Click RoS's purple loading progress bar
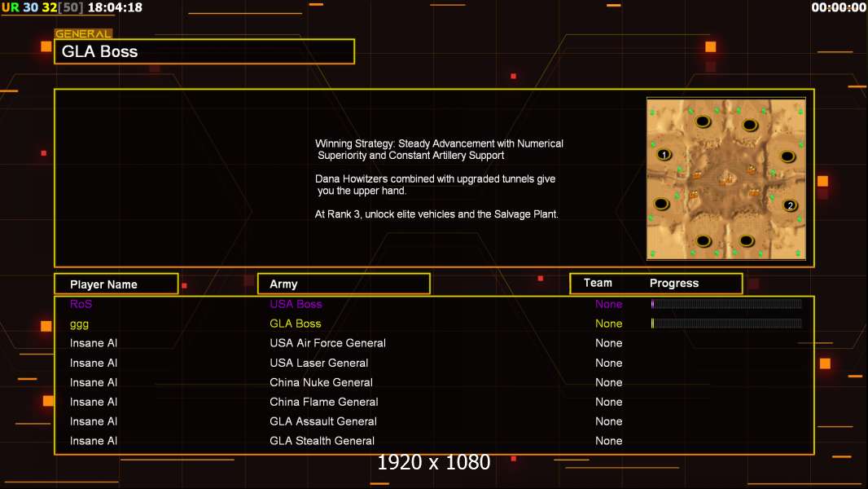The height and width of the screenshot is (489, 868). click(726, 304)
